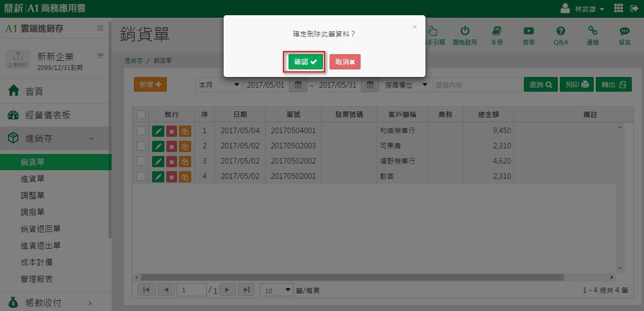
Task: Click the 進銷存 breadcrumb link
Action: [x=133, y=60]
